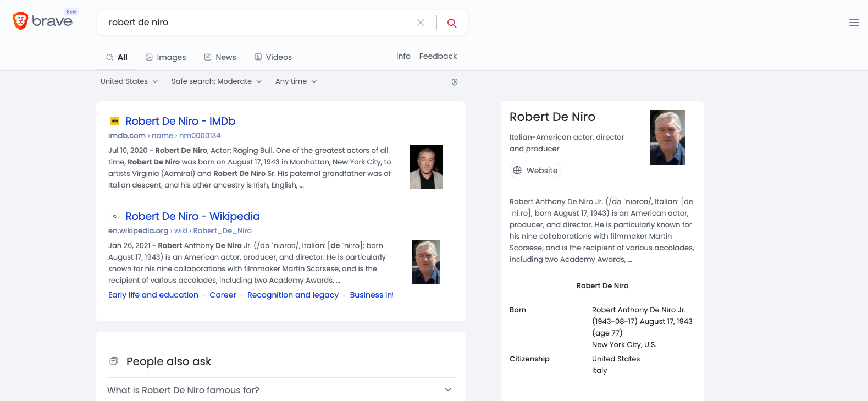
Task: Click the Brave lion logo
Action: pos(20,21)
